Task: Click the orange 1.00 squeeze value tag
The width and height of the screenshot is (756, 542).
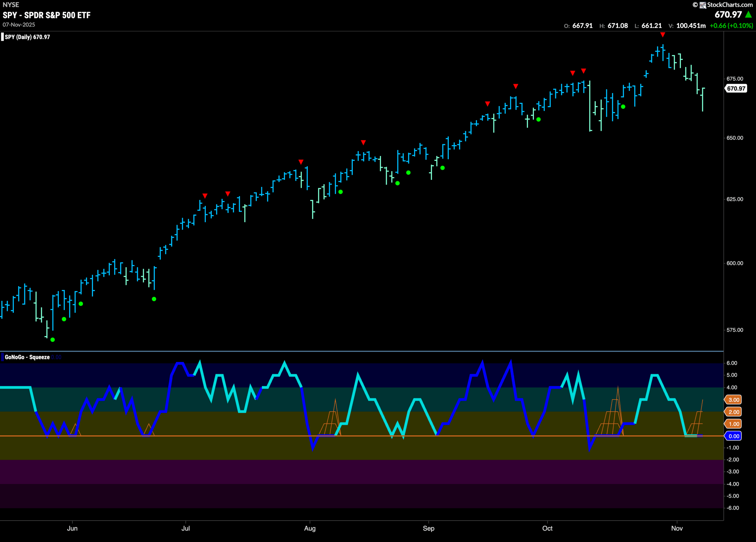Action: [734, 424]
